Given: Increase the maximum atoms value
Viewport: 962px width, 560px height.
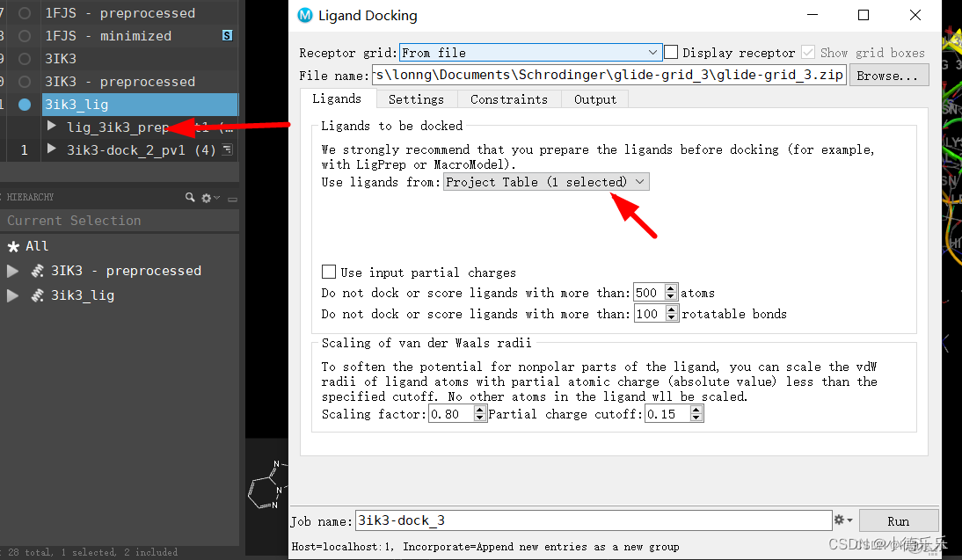Looking at the screenshot, I should tap(671, 289).
